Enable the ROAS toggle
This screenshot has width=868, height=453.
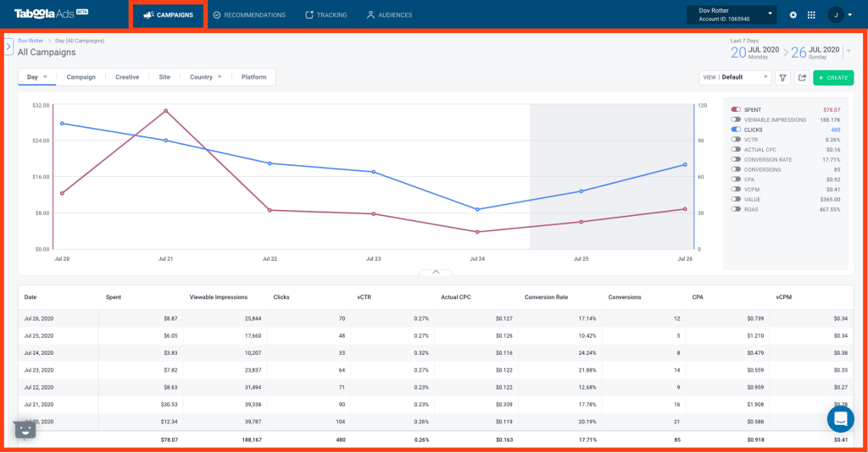[x=736, y=209]
